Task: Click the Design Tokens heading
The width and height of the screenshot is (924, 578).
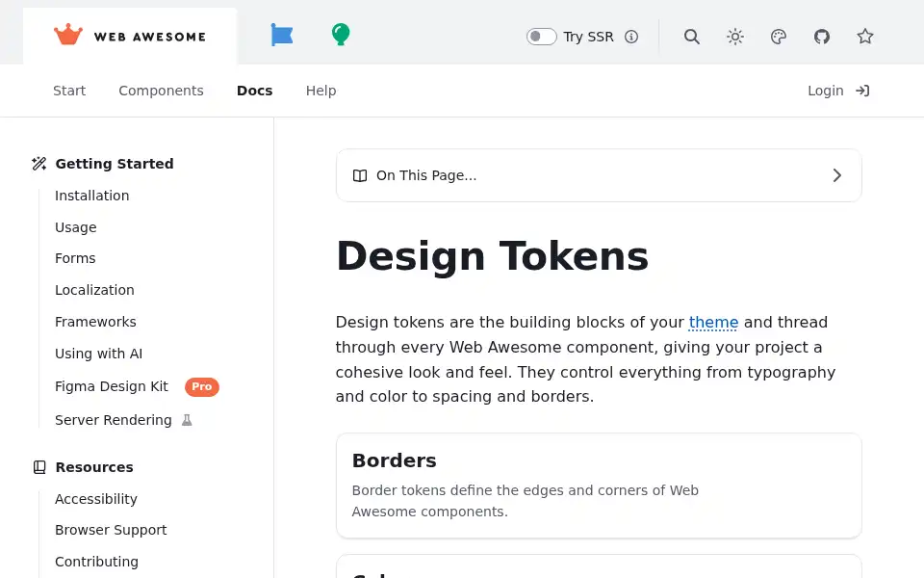Action: click(x=492, y=257)
